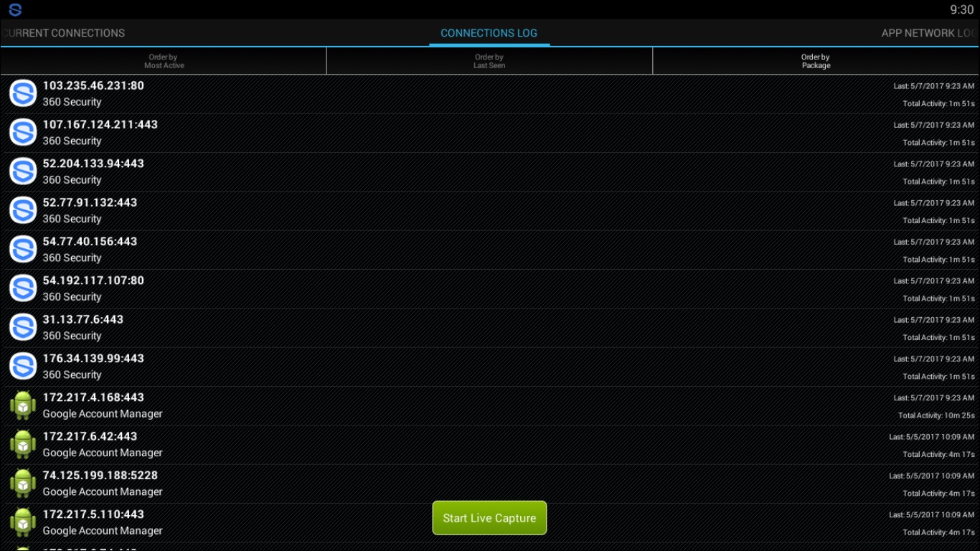This screenshot has height=551, width=980.
Task: Switch to the Current Connections tab
Action: point(65,33)
